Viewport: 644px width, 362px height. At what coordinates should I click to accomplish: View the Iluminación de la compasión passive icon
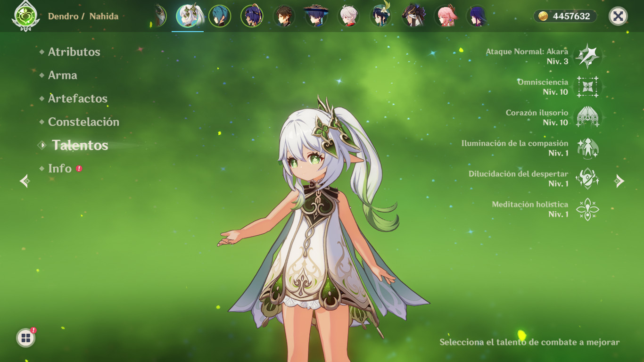click(x=588, y=148)
